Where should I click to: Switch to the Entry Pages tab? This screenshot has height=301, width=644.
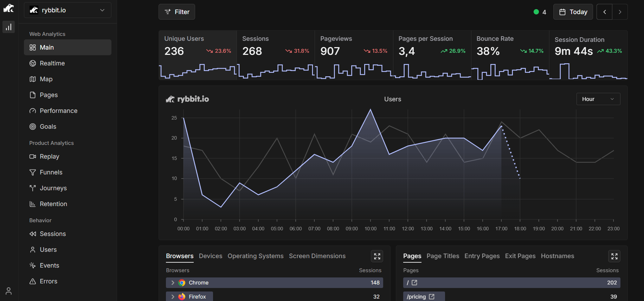pyautogui.click(x=482, y=256)
